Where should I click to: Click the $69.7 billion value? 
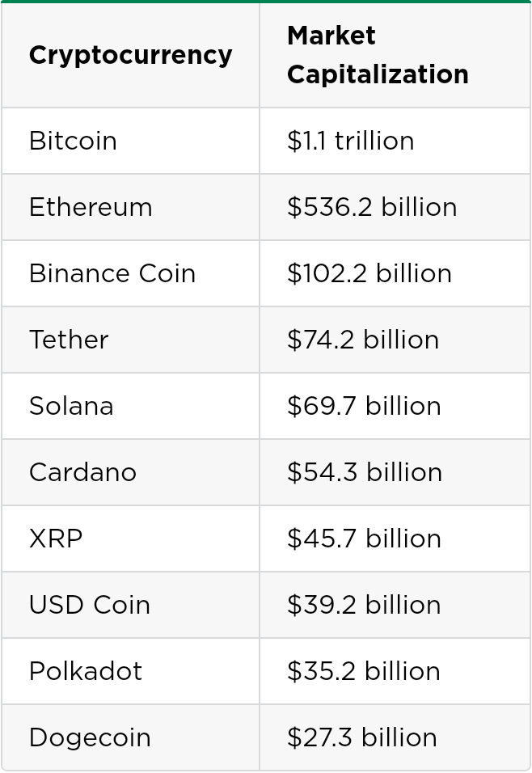click(x=364, y=407)
